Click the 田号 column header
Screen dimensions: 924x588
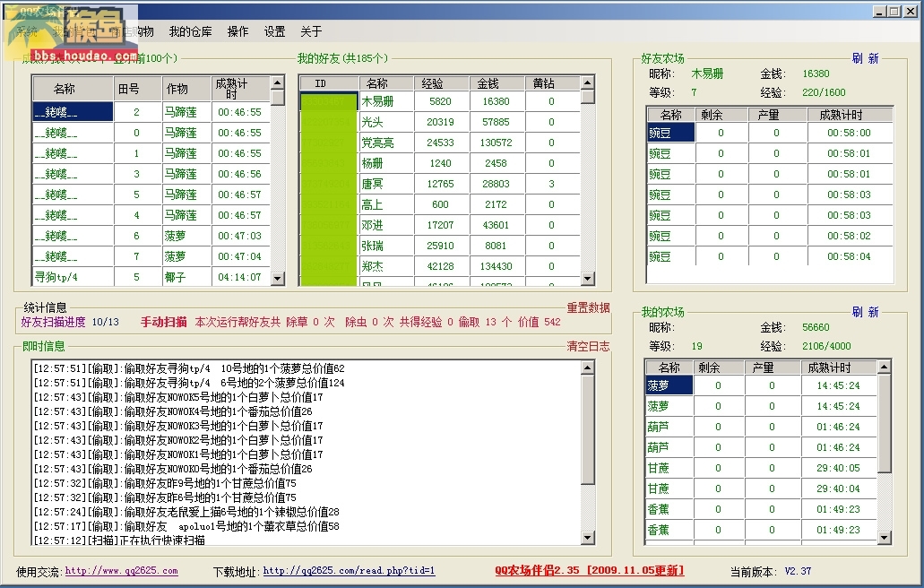click(138, 89)
